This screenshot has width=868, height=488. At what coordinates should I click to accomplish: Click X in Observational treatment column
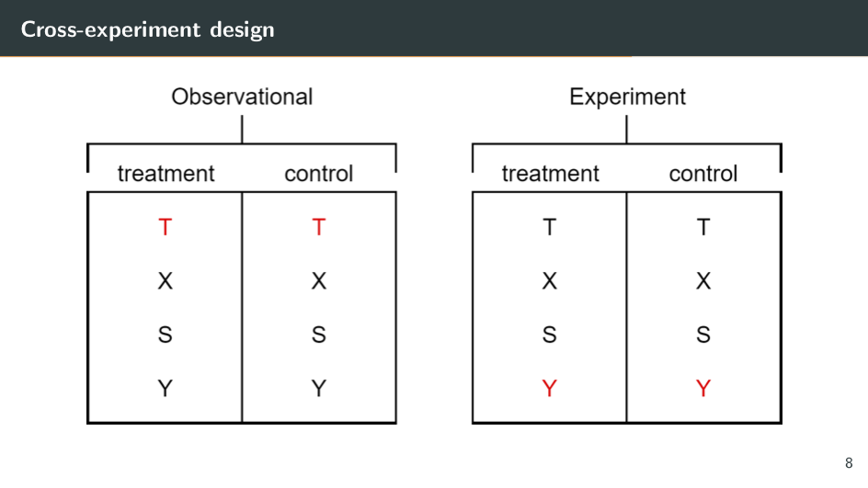click(x=165, y=282)
